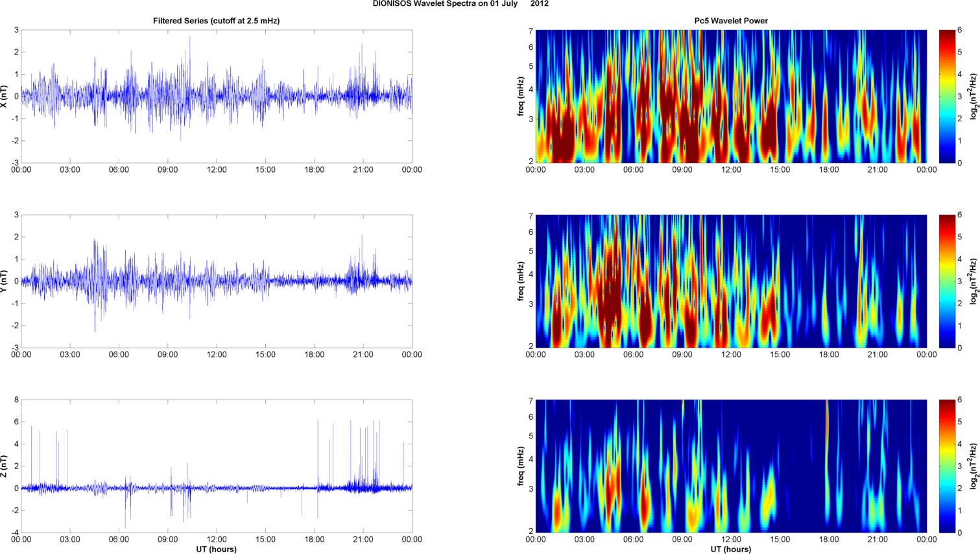
Task: Click log2(nT²/Hz) label of middle colorbar
Action: pyautogui.click(x=974, y=281)
